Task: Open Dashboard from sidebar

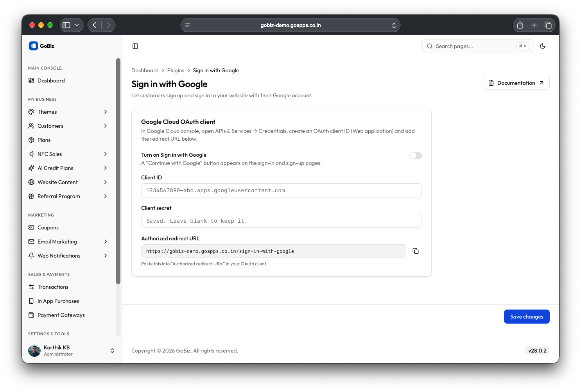Action: pos(68,81)
